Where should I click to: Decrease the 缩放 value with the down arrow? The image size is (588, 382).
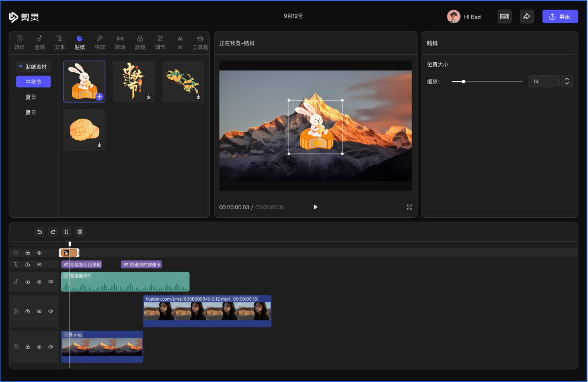[x=567, y=84]
